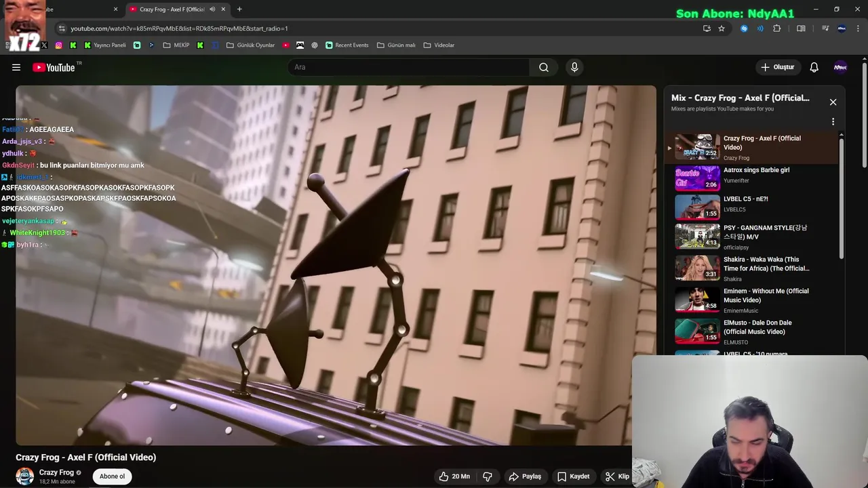
Task: Open Yayıncı Paneli bookmark
Action: (x=105, y=45)
